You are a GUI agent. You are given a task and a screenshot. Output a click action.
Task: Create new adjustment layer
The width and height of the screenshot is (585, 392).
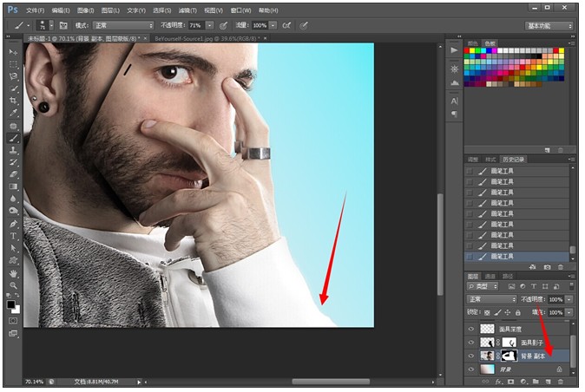coord(523,382)
